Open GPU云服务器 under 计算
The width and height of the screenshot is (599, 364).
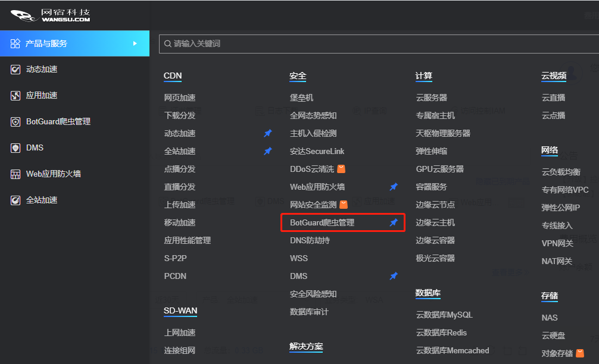pos(439,169)
